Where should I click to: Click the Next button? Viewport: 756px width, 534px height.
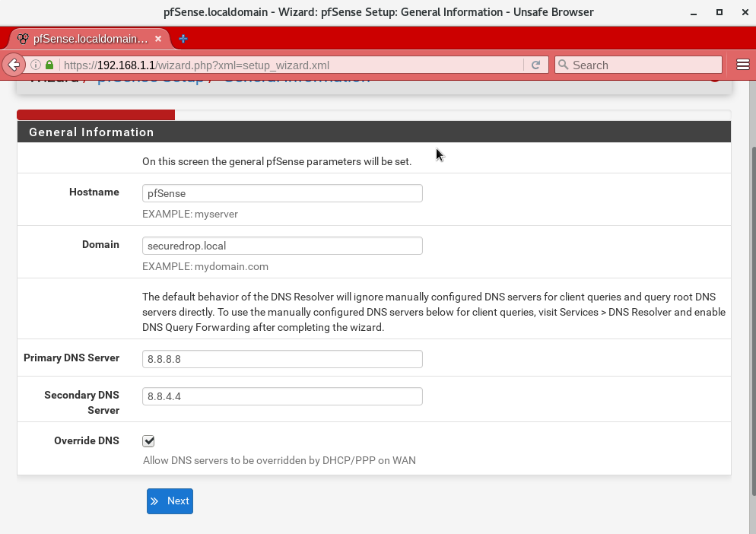point(170,501)
